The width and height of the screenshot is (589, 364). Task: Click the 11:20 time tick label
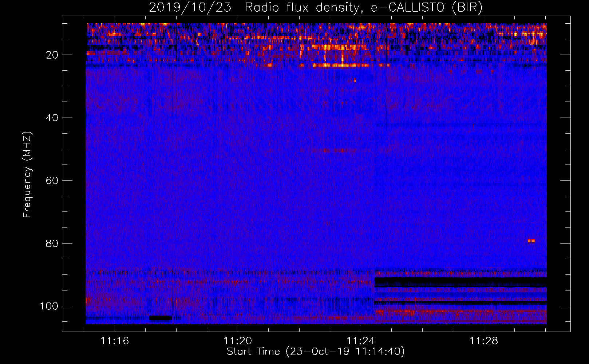point(238,341)
